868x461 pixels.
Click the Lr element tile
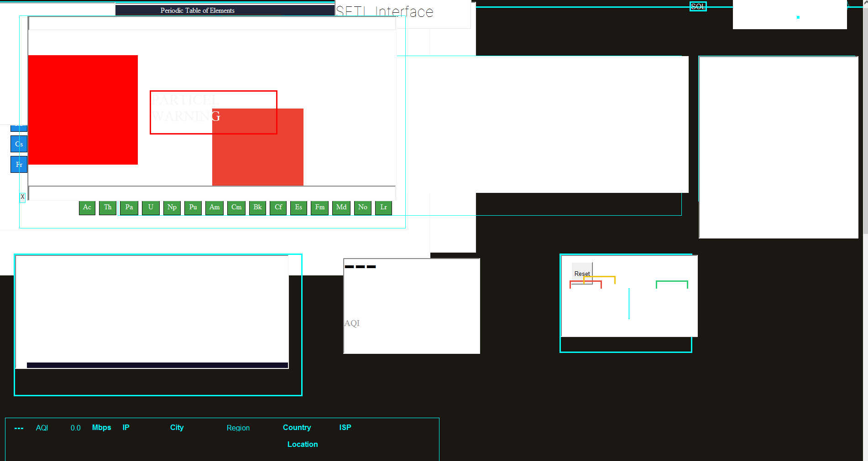click(x=383, y=207)
